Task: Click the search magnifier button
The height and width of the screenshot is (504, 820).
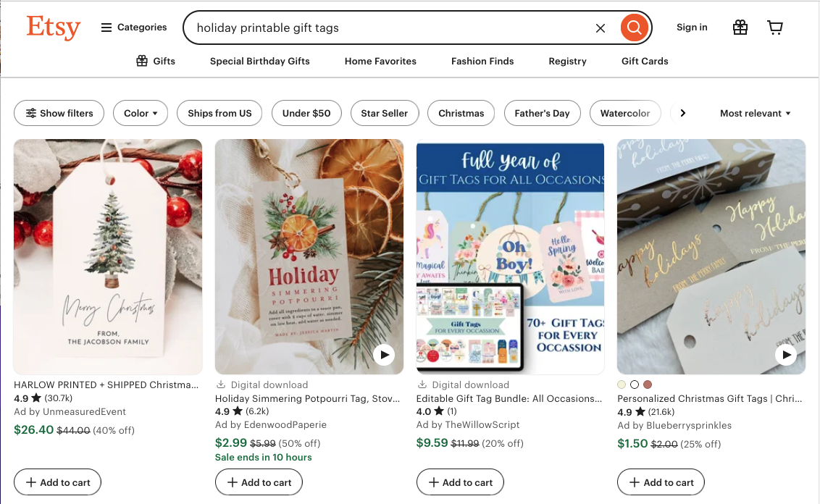Action: 634,28
